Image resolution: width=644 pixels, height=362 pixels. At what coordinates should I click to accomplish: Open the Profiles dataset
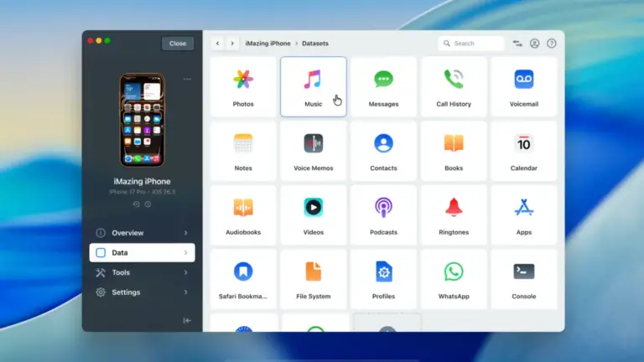(x=383, y=279)
